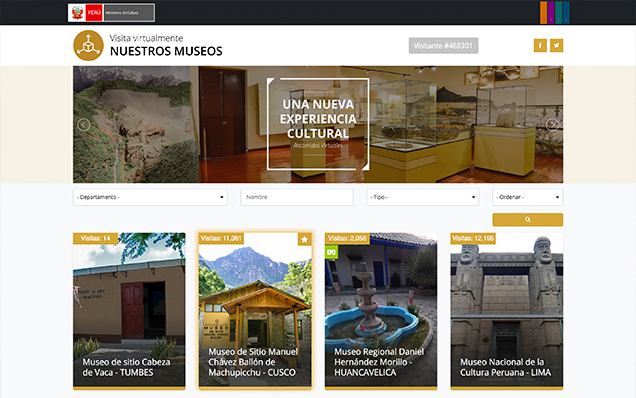Click the 'Visitas: 12,195' label
Image resolution: width=636 pixels, height=398 pixels.
point(473,238)
